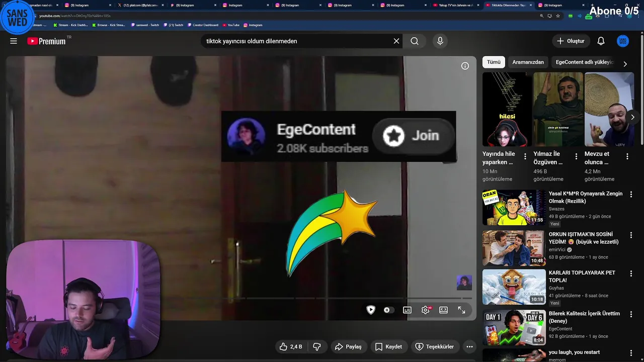Enter fullscreen mode
This screenshot has height=362, width=644.
tap(461, 310)
